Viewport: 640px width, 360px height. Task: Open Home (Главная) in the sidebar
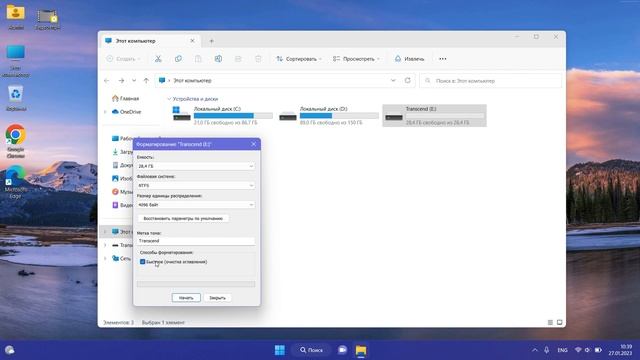pos(126,98)
